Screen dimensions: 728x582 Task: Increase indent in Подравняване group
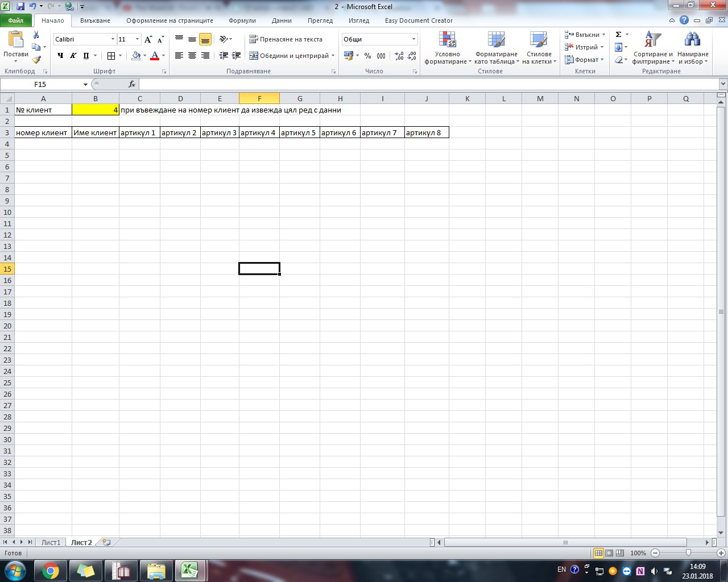pyautogui.click(x=237, y=56)
